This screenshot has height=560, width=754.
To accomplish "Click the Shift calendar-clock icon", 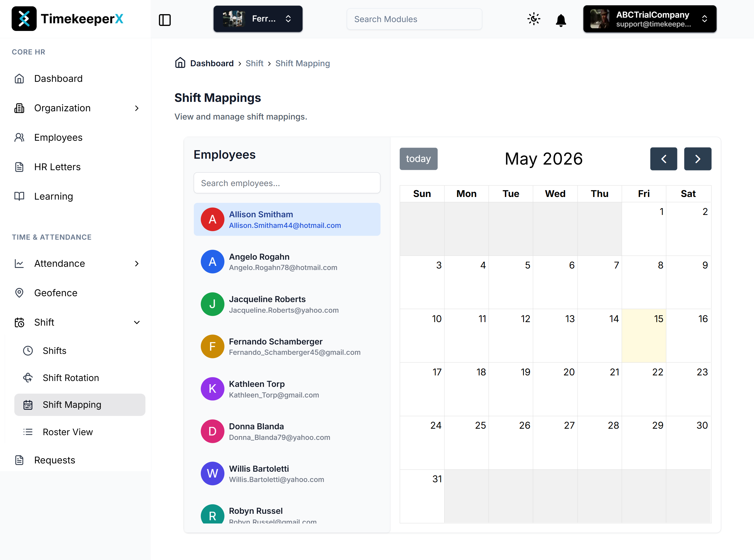I will (x=19, y=322).
